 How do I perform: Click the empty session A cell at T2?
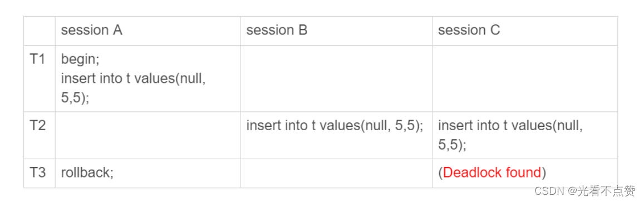[148, 135]
